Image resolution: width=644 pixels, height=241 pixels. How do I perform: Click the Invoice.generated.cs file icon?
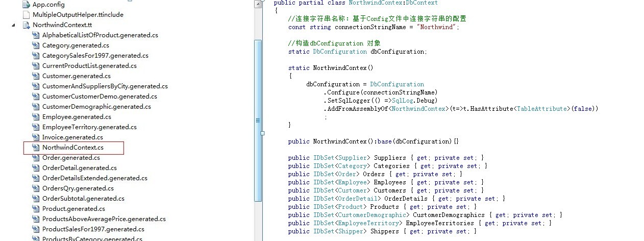coord(36,137)
